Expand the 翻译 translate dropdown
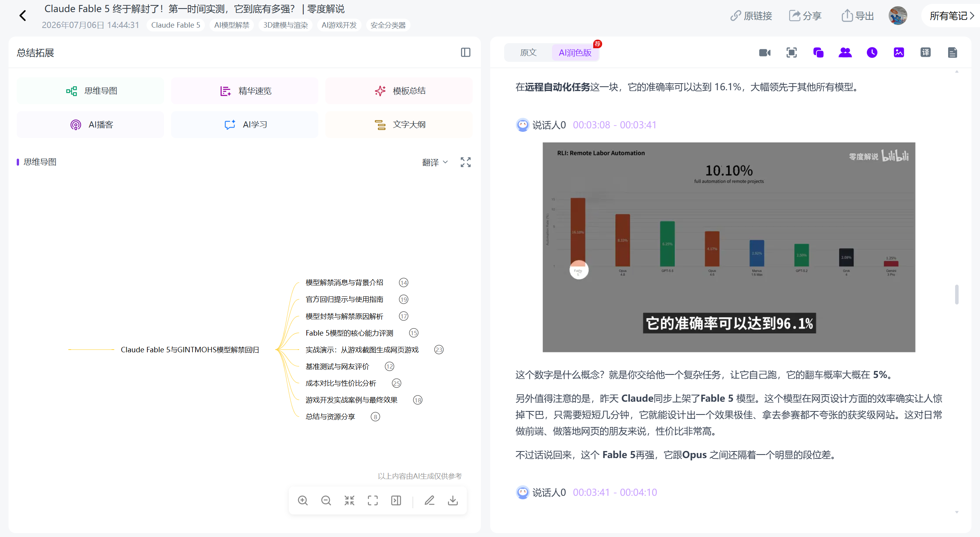The image size is (980, 537). click(x=435, y=163)
